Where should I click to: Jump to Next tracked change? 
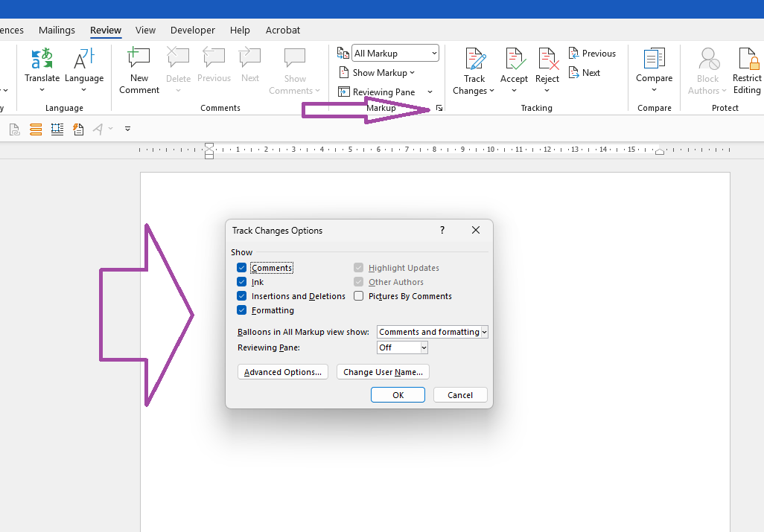click(585, 73)
